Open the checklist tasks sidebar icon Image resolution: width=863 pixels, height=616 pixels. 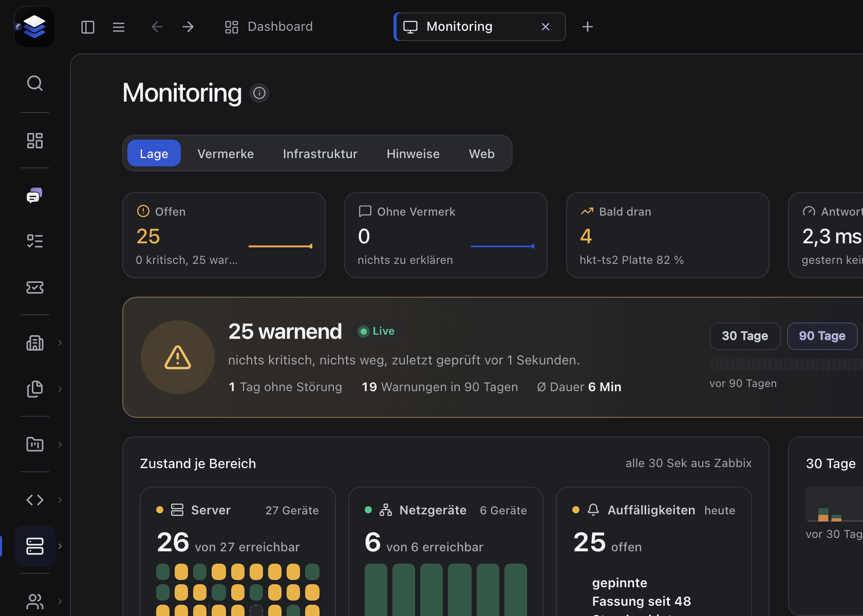[x=35, y=241]
